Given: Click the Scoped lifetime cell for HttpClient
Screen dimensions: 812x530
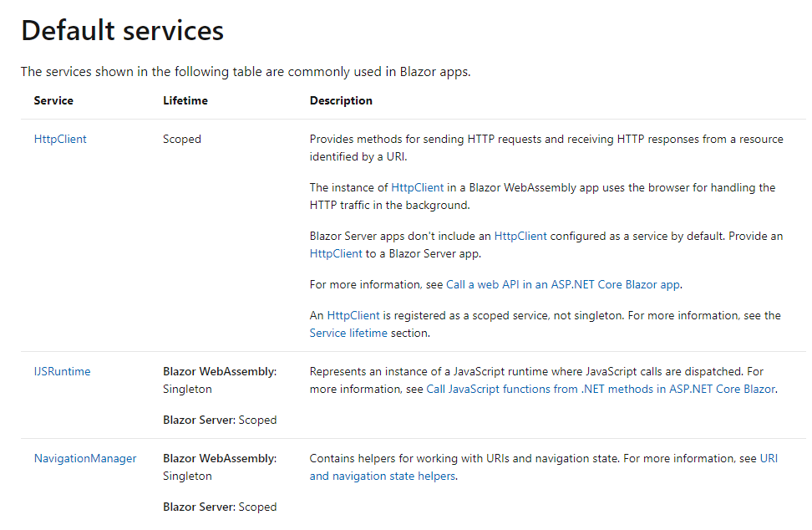Looking at the screenshot, I should tap(182, 140).
